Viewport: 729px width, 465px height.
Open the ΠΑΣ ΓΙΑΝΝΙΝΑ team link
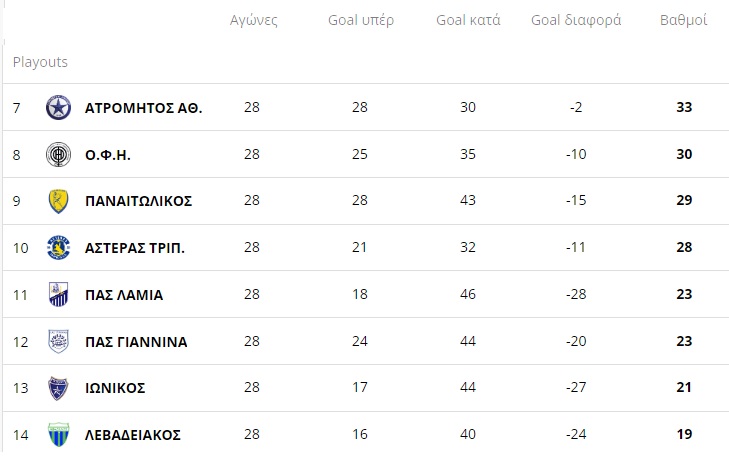pos(136,342)
